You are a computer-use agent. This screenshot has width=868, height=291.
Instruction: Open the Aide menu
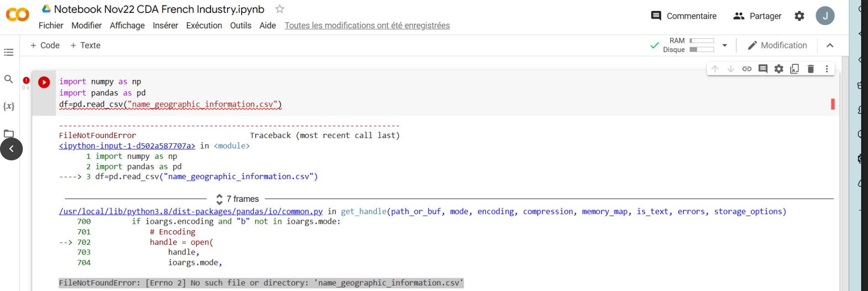[x=268, y=26]
